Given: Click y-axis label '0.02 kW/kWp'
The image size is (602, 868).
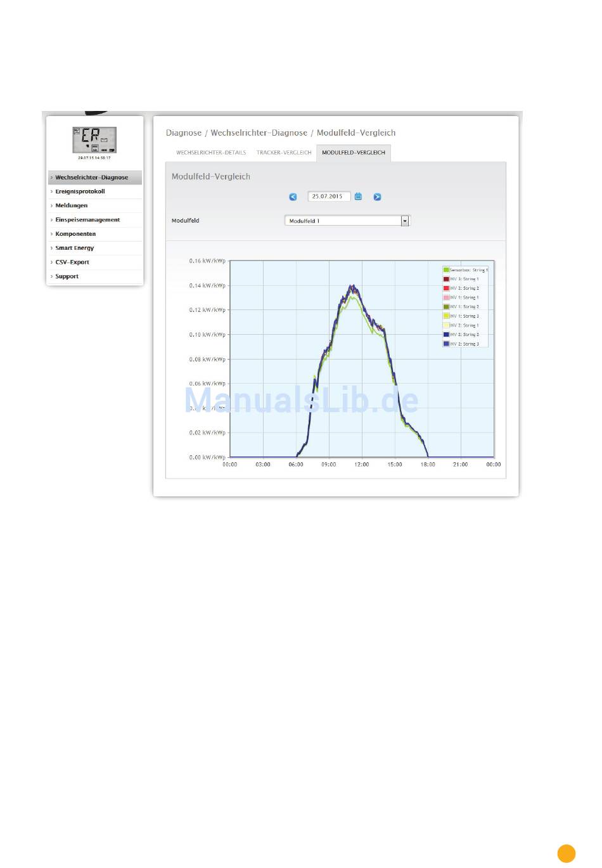Looking at the screenshot, I should pos(207,432).
